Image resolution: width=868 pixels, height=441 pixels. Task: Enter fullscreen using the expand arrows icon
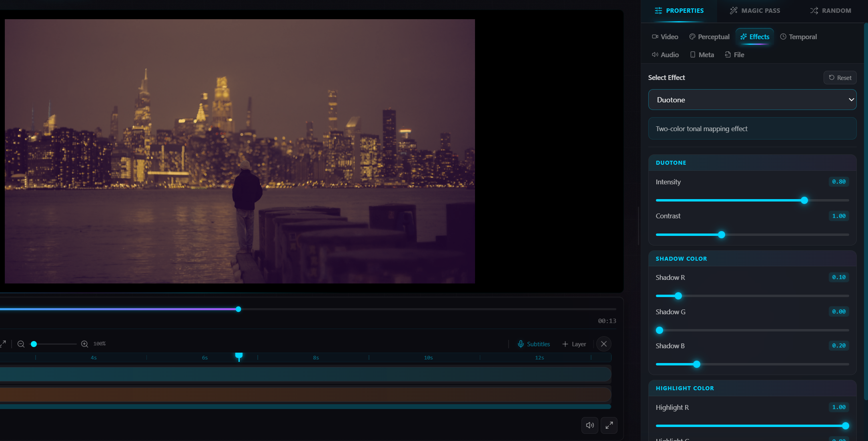pyautogui.click(x=609, y=425)
